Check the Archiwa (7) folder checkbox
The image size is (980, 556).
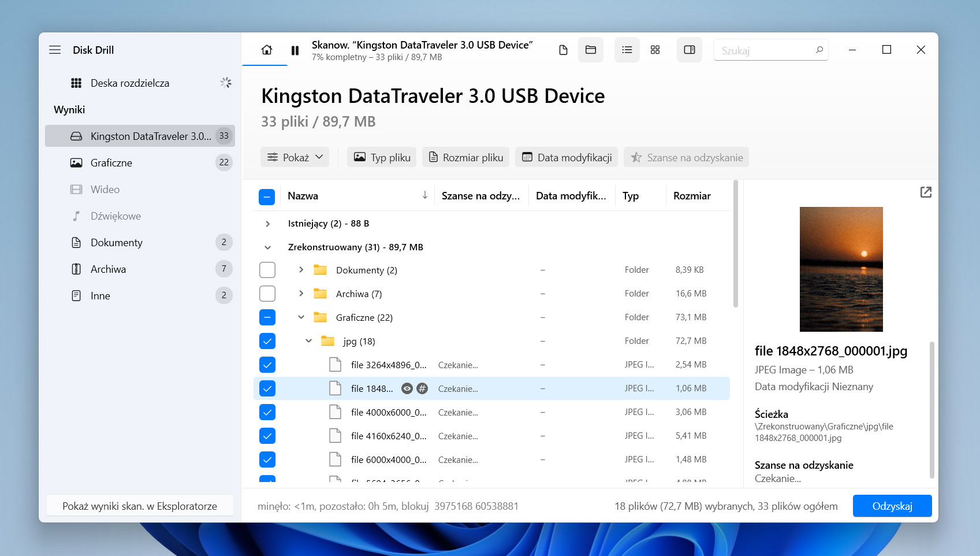point(267,294)
